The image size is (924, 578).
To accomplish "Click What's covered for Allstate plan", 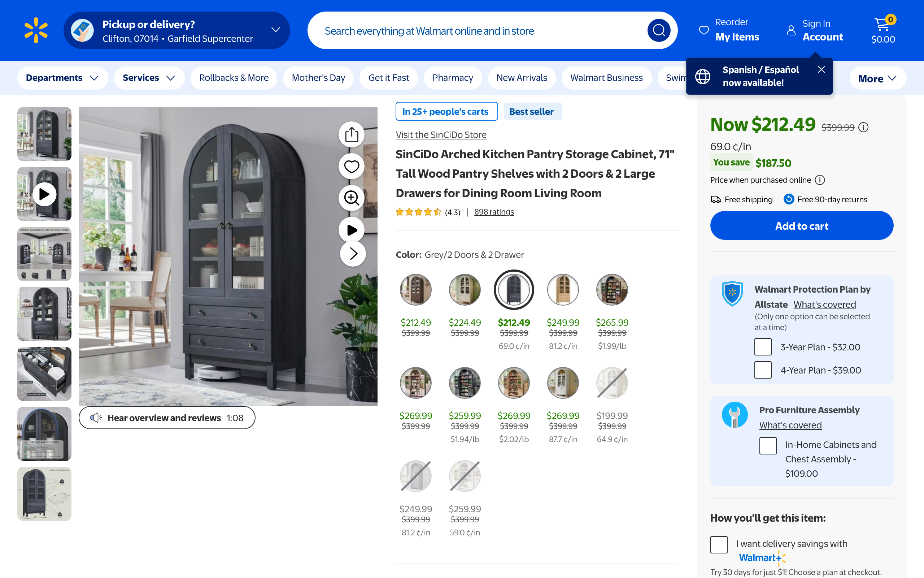I will click(825, 304).
